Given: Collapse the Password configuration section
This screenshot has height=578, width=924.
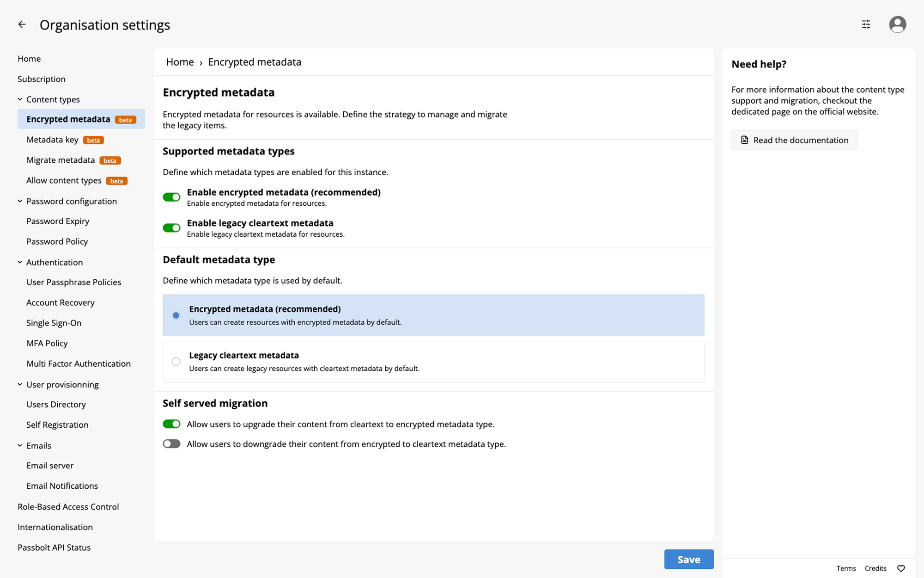Looking at the screenshot, I should 19,201.
